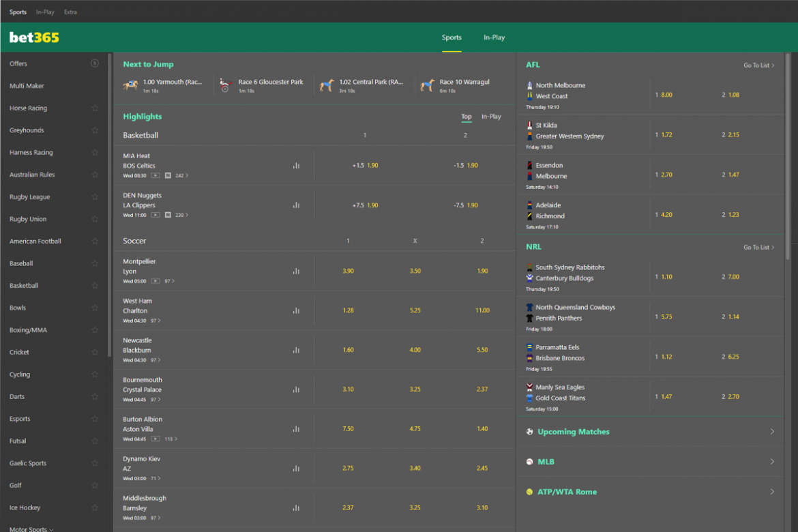Select West Ham win odds 1.28
Image resolution: width=798 pixels, height=532 pixels.
[349, 310]
